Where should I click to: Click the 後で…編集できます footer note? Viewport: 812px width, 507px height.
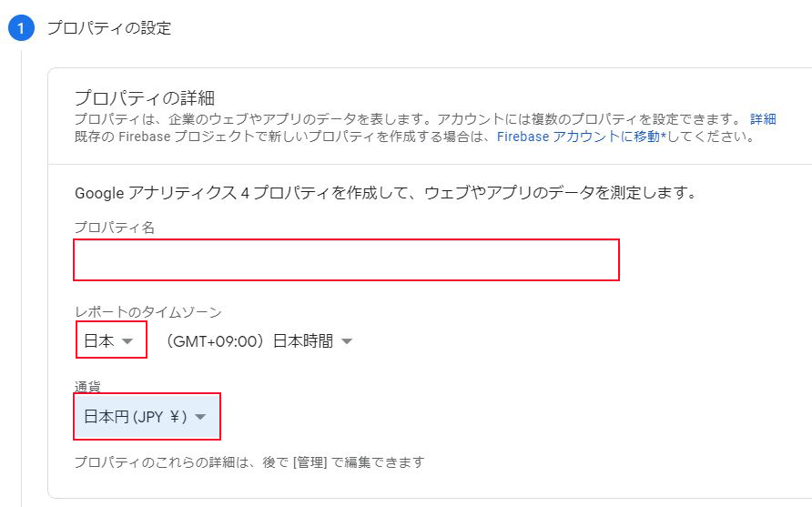(249, 462)
